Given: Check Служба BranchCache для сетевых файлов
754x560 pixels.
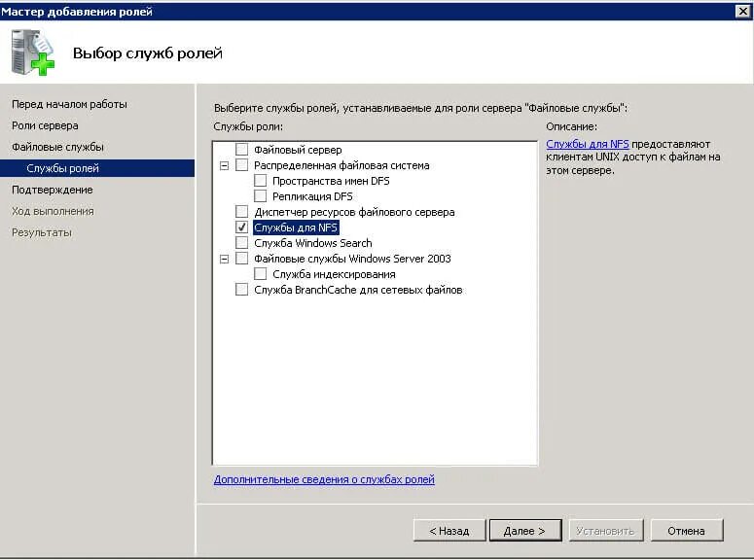Looking at the screenshot, I should point(242,290).
